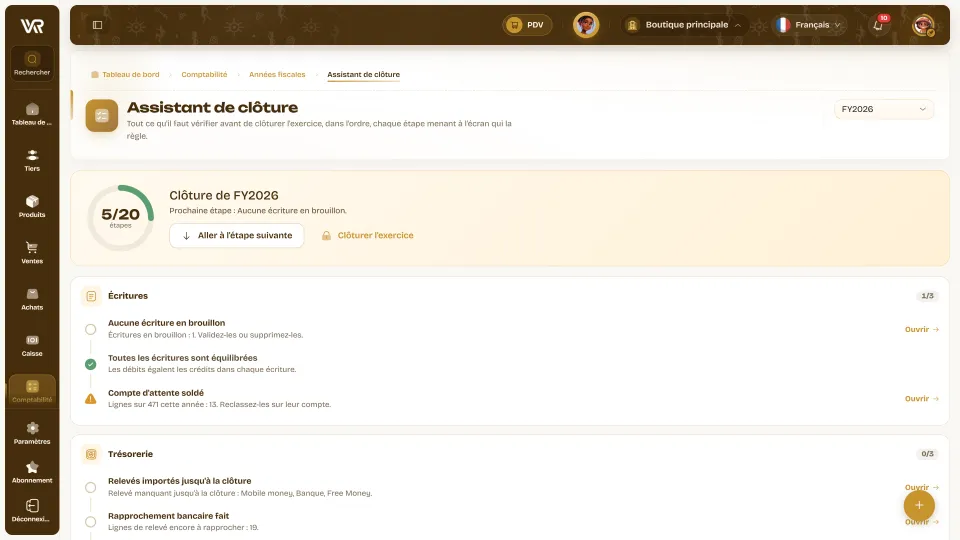Click the Écritures section title

tap(128, 296)
